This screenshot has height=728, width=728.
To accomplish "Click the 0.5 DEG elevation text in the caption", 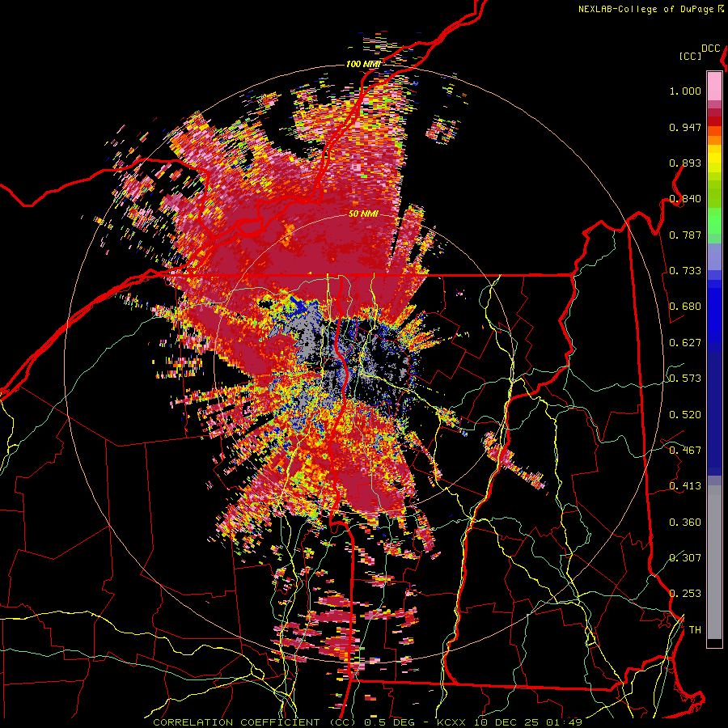I will point(391,722).
